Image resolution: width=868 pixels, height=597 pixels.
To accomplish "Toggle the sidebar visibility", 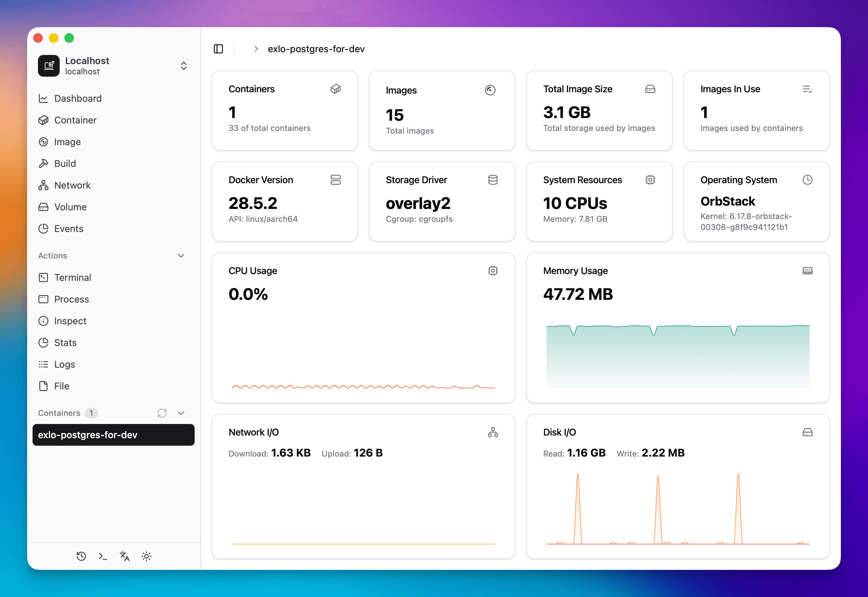I will (x=218, y=49).
